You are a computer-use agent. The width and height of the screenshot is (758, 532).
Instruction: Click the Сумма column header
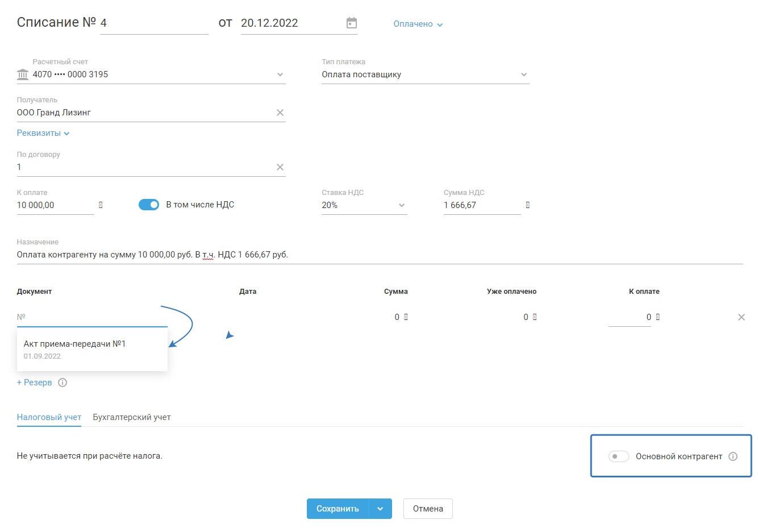[x=396, y=292]
